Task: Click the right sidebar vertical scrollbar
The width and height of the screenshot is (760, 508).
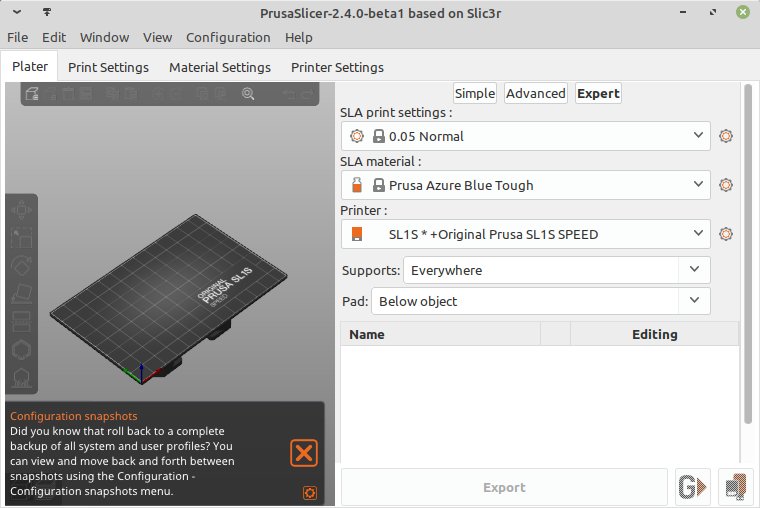Action: (748, 254)
